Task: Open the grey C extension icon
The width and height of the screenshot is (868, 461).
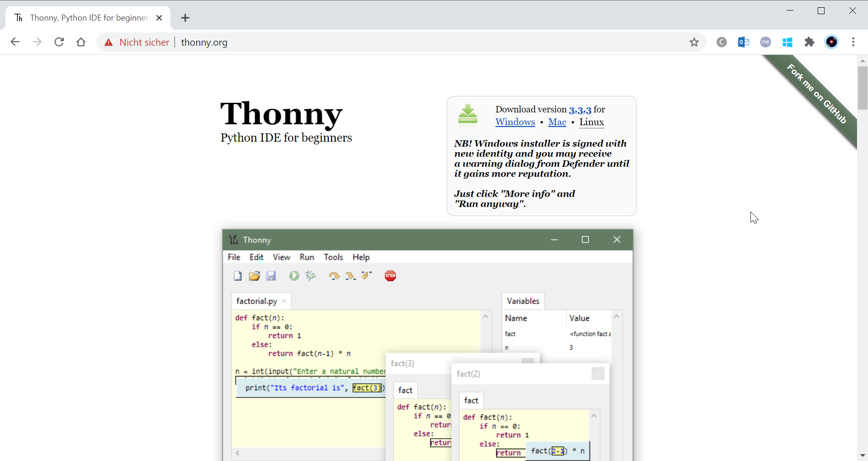Action: click(722, 42)
